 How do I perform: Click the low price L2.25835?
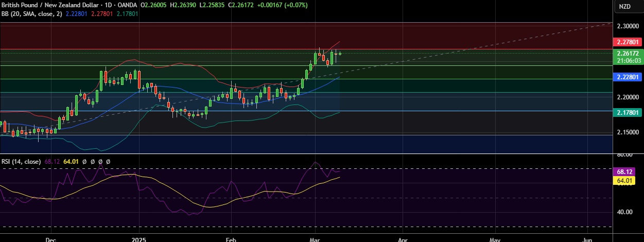pos(213,6)
